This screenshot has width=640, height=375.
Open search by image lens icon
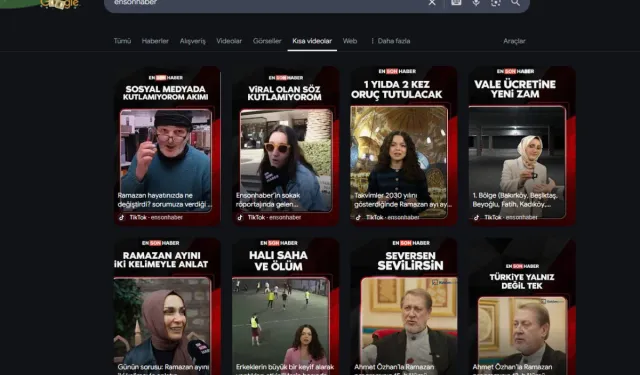[496, 3]
